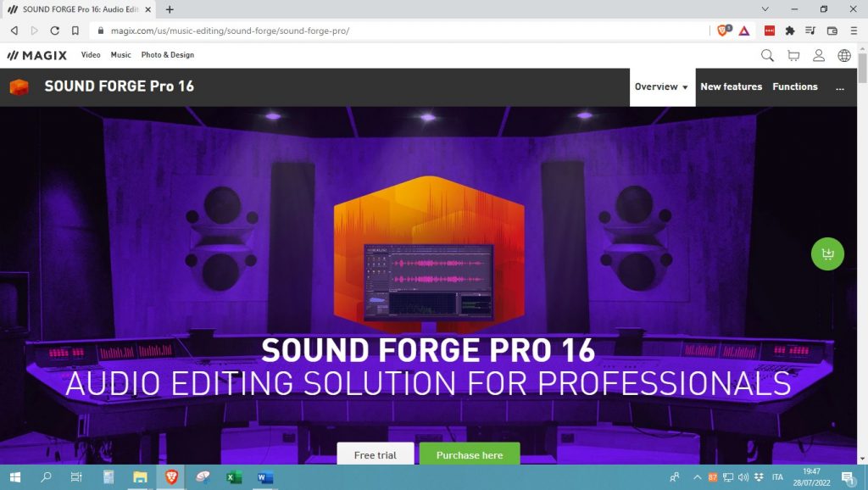Click the Purchase here button
The image size is (868, 490).
[470, 454]
